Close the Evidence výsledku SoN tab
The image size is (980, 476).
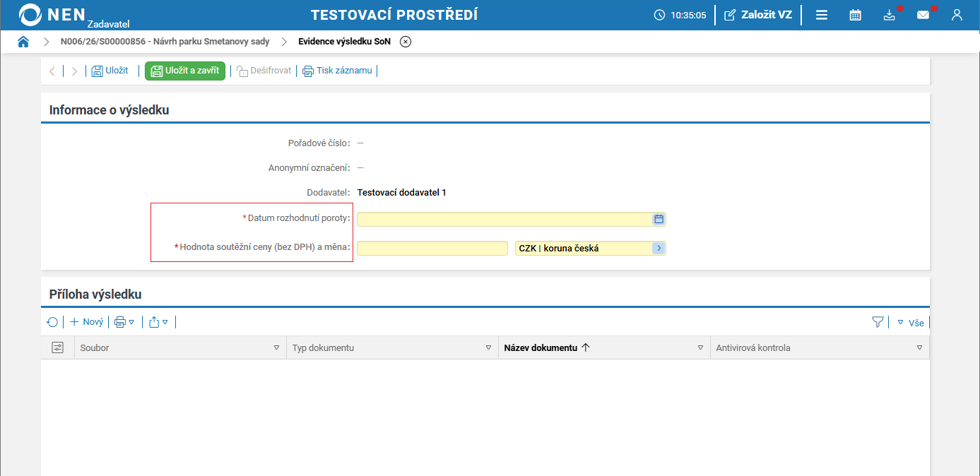click(406, 42)
